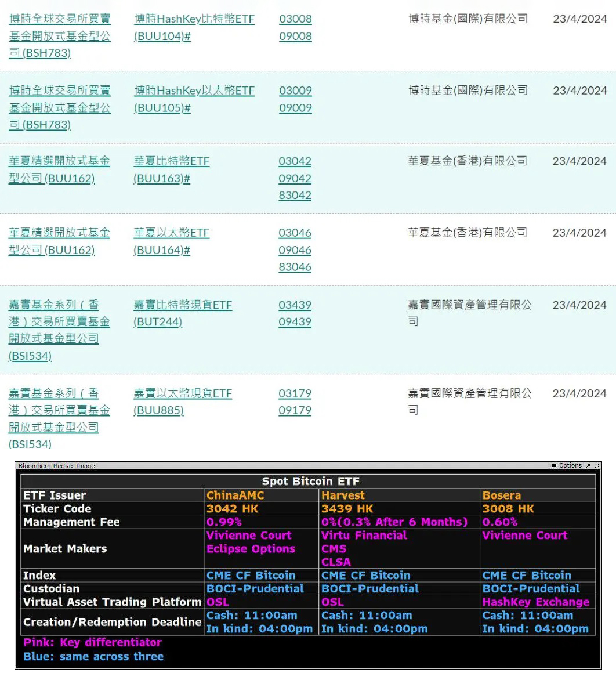Click the 0.99% management fee value
616x680 pixels.
click(224, 522)
